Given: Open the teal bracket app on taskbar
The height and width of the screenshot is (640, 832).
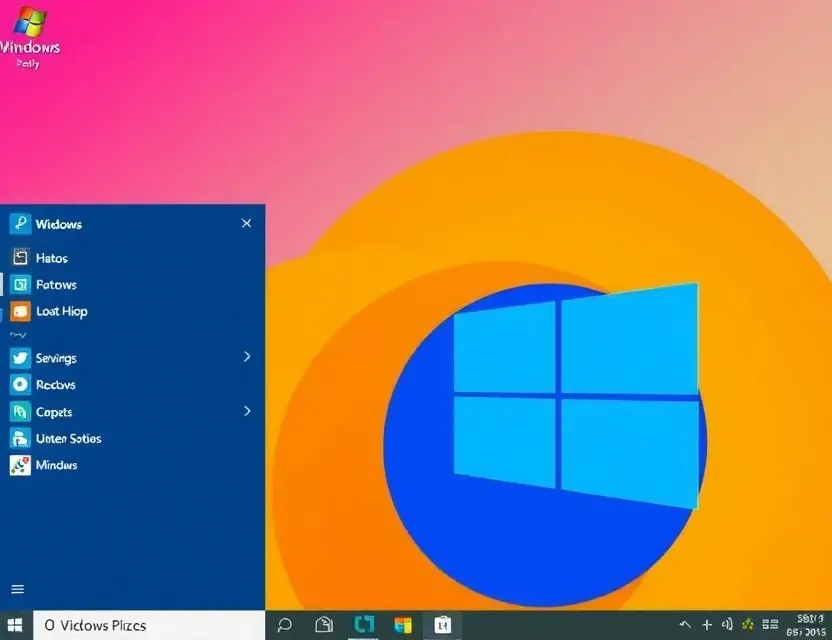Looking at the screenshot, I should (x=364, y=625).
